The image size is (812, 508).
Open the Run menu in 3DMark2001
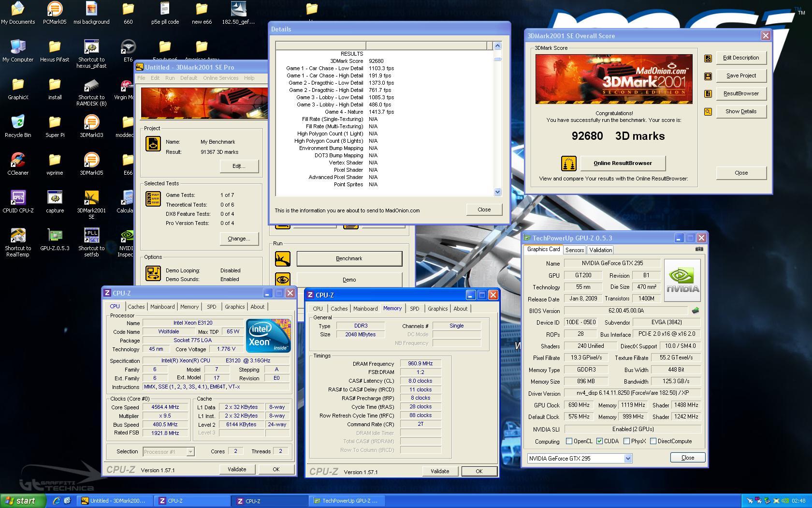pos(170,78)
